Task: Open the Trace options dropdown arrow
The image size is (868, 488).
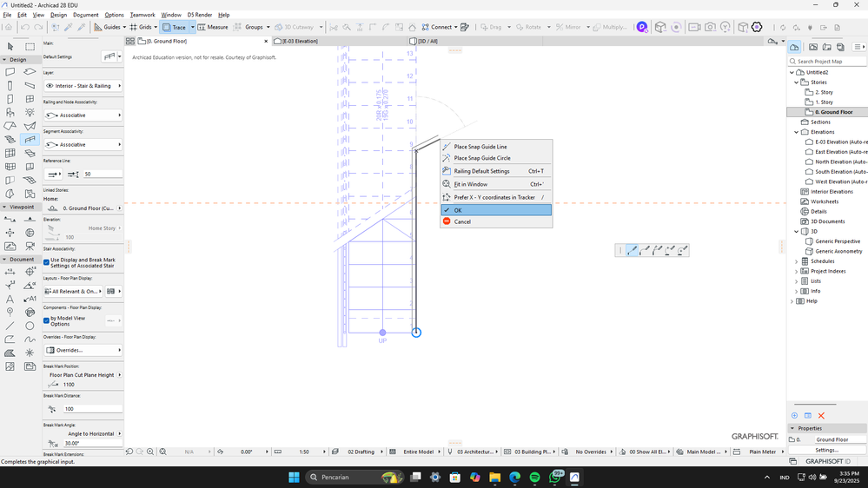Action: tap(193, 27)
